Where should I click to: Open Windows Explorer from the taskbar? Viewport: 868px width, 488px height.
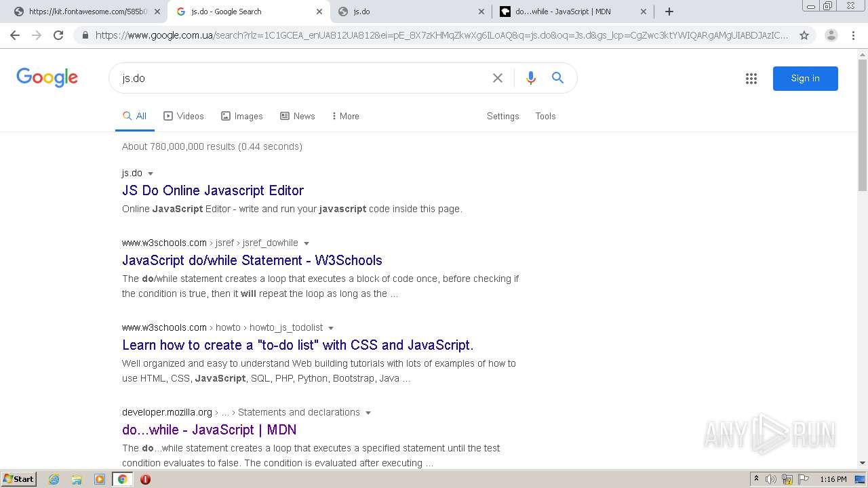click(x=77, y=479)
